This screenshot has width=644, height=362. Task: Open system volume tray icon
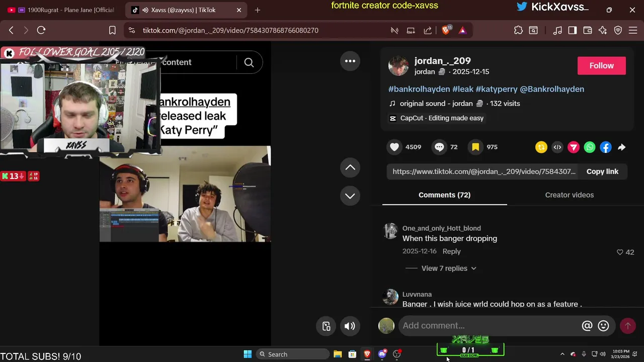[603, 354]
